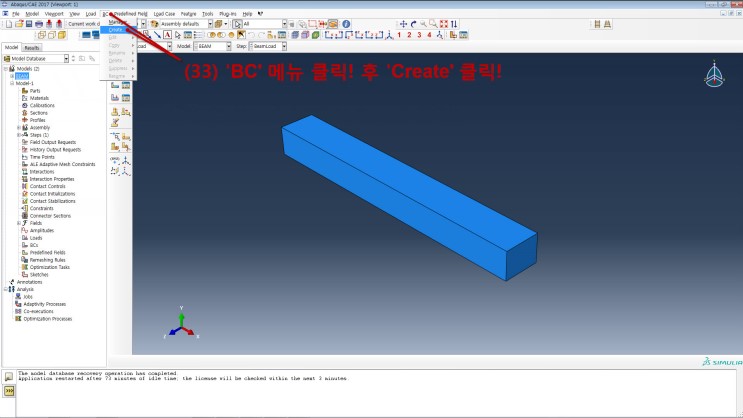This screenshot has height=418, width=743.
Task: Select Materials in the model tree
Action: point(42,98)
